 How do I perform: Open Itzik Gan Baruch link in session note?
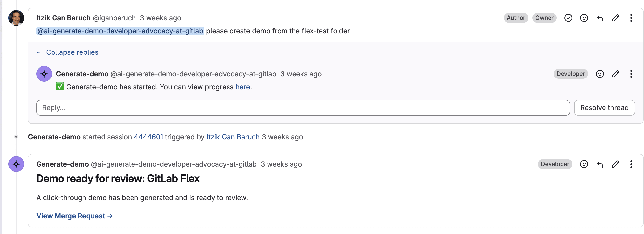(x=233, y=137)
